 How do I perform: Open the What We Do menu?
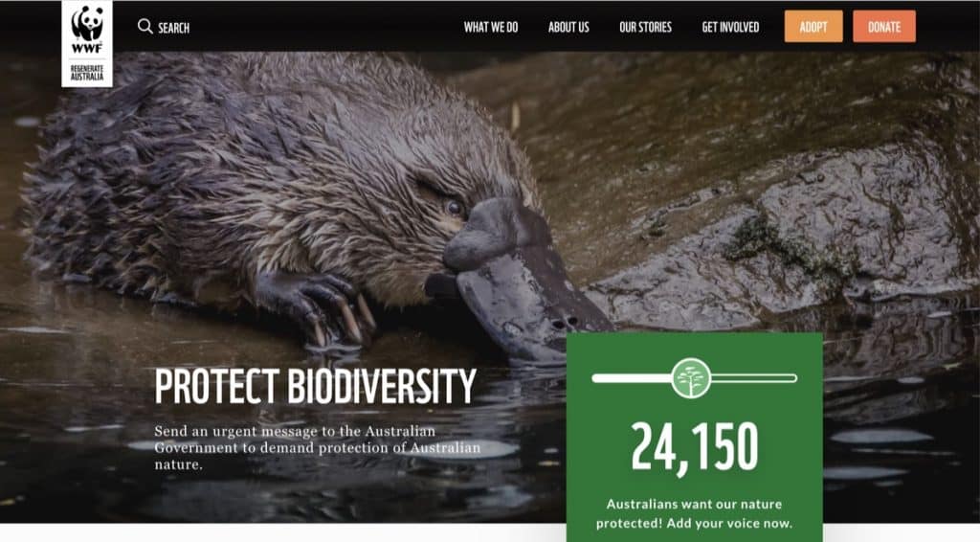coord(491,27)
